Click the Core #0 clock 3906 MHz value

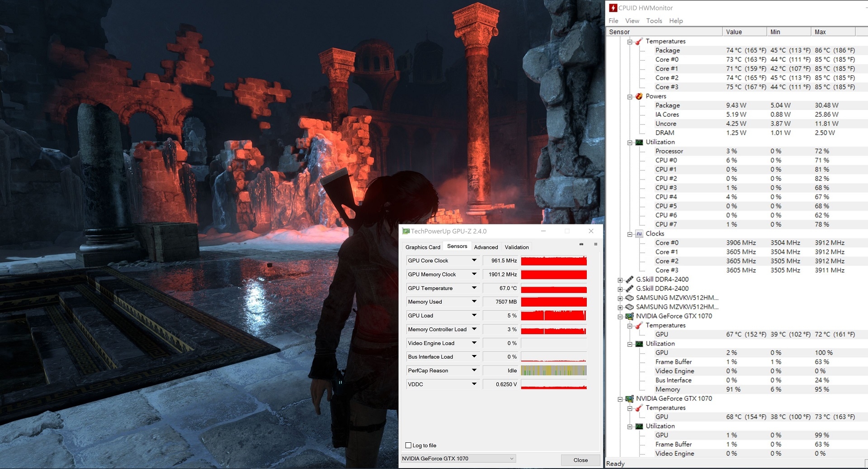coord(741,243)
